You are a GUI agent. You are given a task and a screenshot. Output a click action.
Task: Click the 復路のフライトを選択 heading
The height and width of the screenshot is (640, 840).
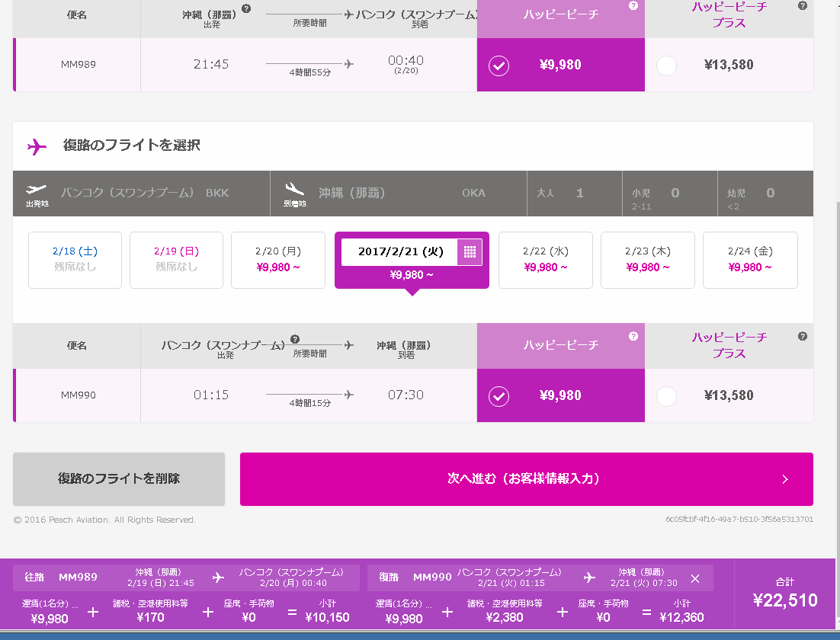point(131,145)
